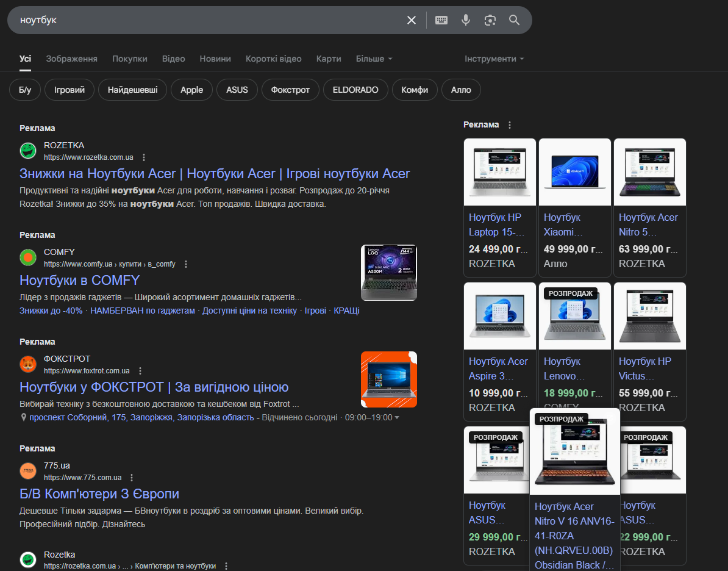This screenshot has height=571, width=728.
Task: Open the three-dot menu for the organic Rozetka result
Action: pyautogui.click(x=226, y=566)
